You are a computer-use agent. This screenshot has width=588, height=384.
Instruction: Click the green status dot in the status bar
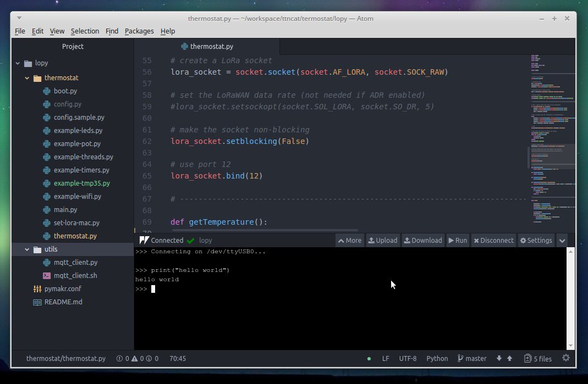click(x=369, y=359)
